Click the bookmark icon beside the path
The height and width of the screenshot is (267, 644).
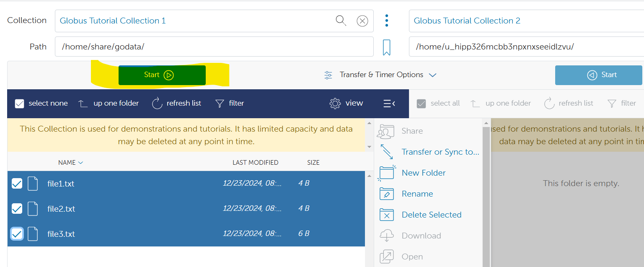(x=386, y=47)
